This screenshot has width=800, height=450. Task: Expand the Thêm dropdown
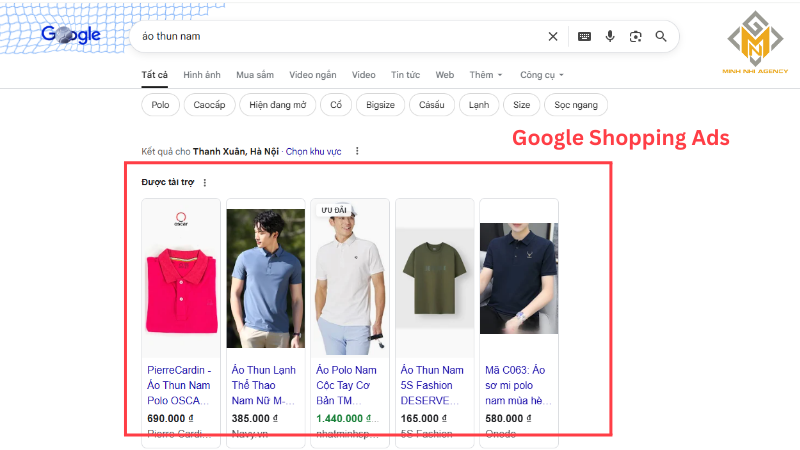[x=486, y=75]
